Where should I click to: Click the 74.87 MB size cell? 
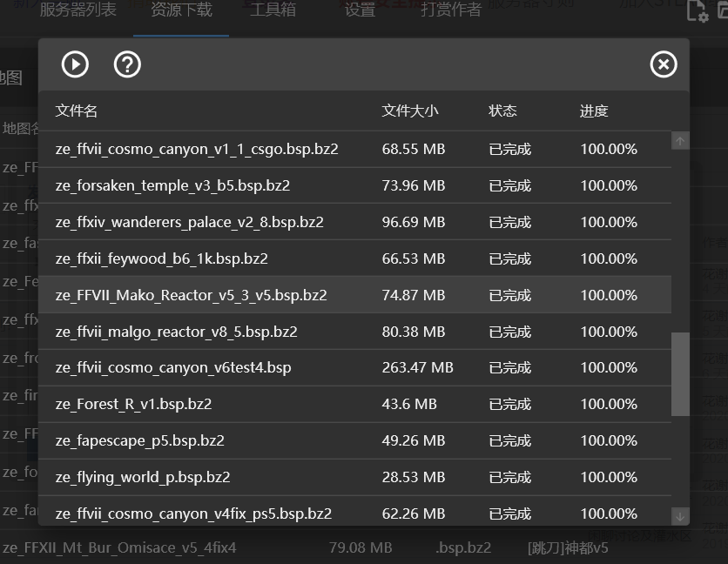pos(414,295)
